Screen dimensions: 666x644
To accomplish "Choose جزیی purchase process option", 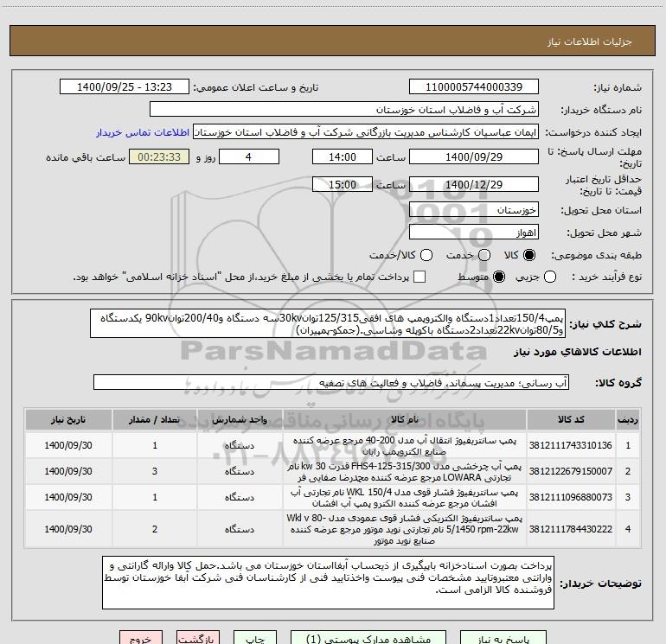I will (x=549, y=277).
